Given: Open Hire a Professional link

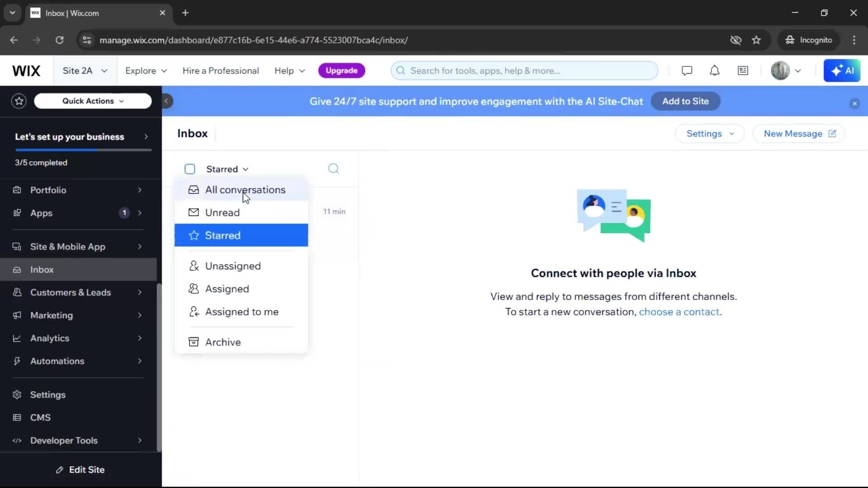Looking at the screenshot, I should (221, 71).
